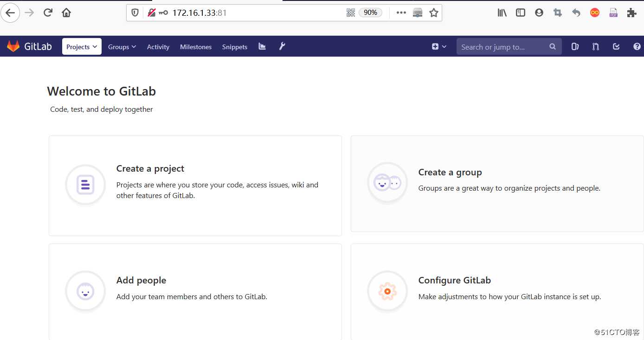Click the search magnifier icon

pos(553,46)
